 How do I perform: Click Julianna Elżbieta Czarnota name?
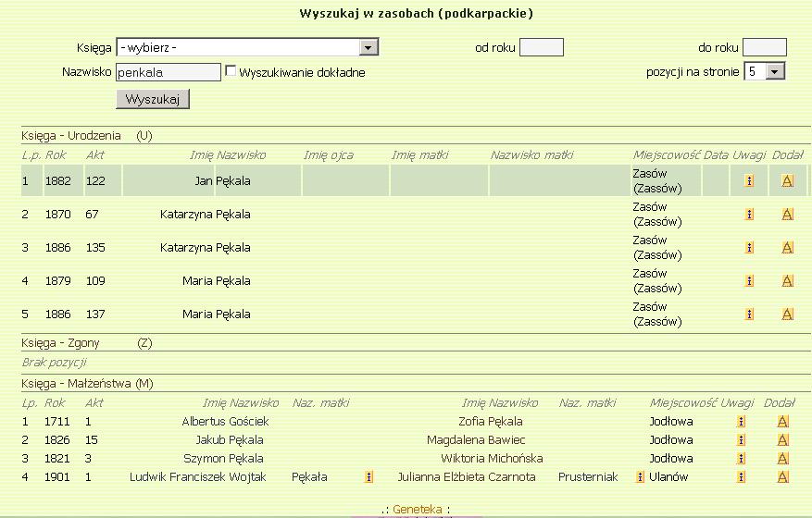[467, 477]
